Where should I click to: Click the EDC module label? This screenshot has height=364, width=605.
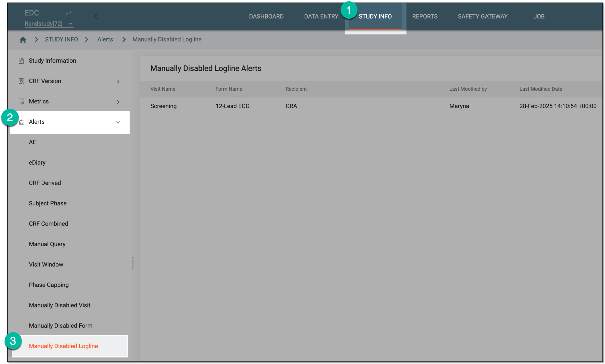[x=32, y=13]
